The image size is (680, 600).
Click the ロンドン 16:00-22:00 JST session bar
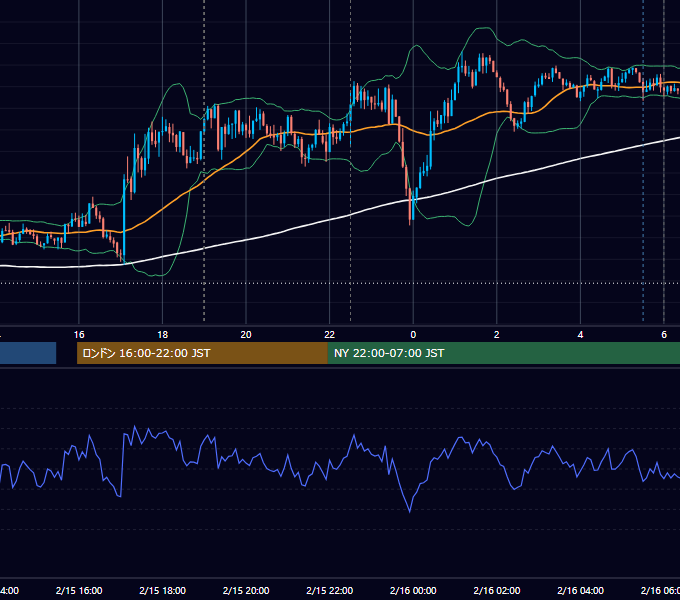(202, 353)
